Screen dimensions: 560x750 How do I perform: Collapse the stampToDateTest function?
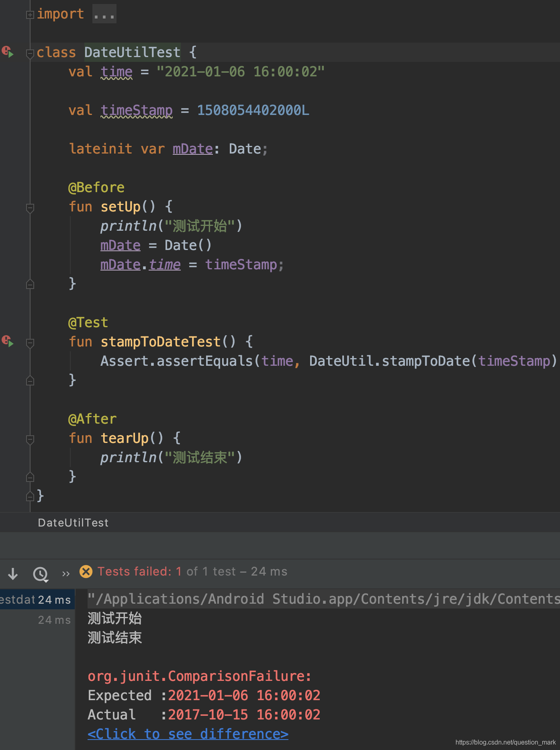(x=30, y=343)
